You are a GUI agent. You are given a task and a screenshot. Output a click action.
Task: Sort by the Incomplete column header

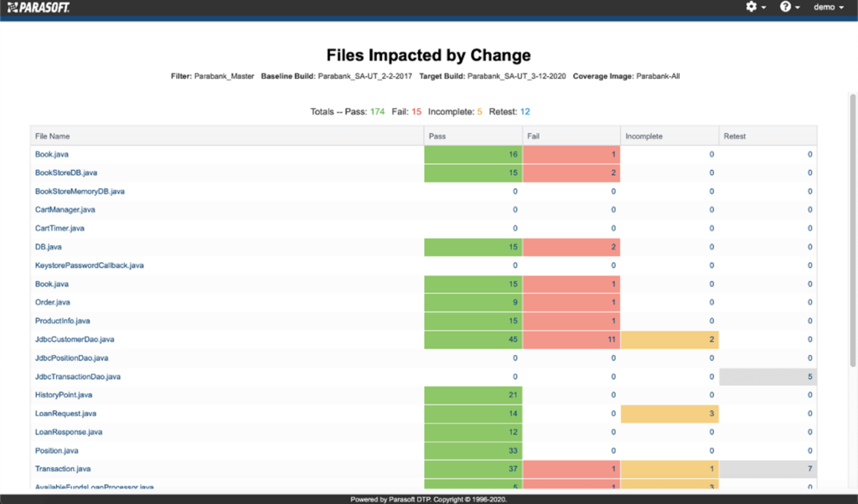point(669,136)
